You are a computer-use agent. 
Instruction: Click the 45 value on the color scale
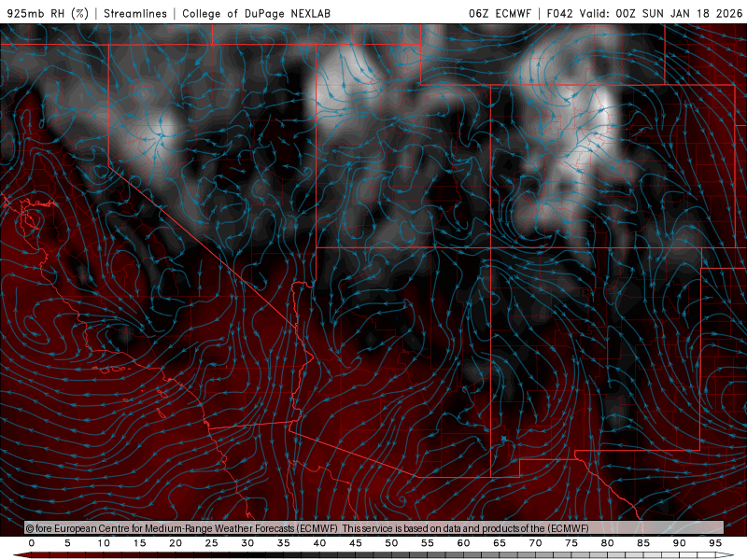point(356,543)
